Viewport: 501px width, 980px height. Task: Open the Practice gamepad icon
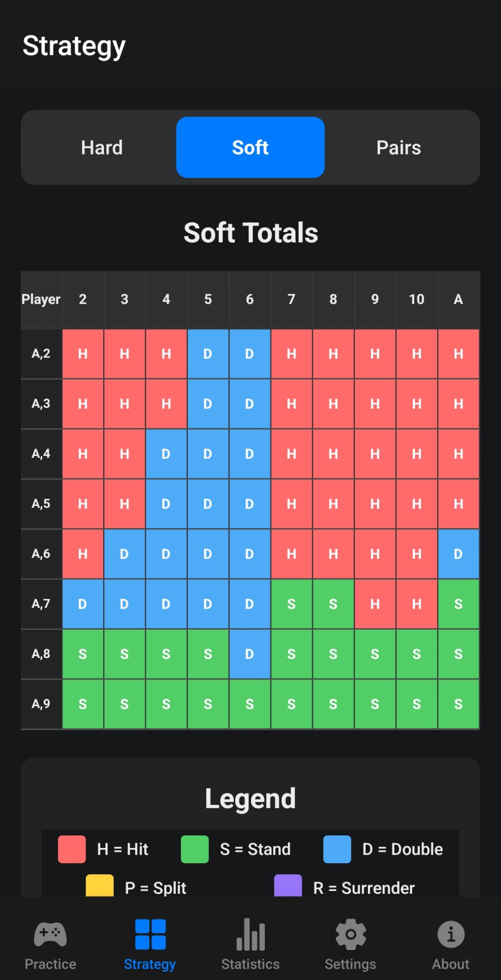50,932
